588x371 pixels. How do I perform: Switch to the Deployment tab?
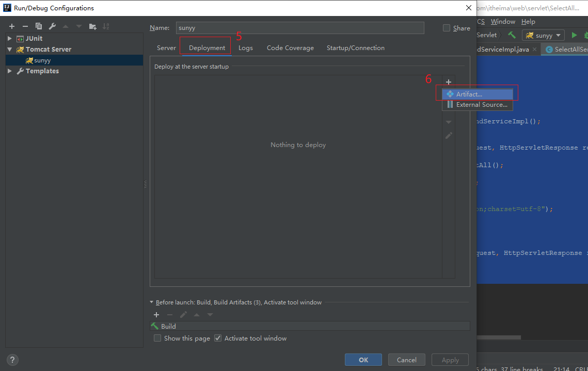206,48
